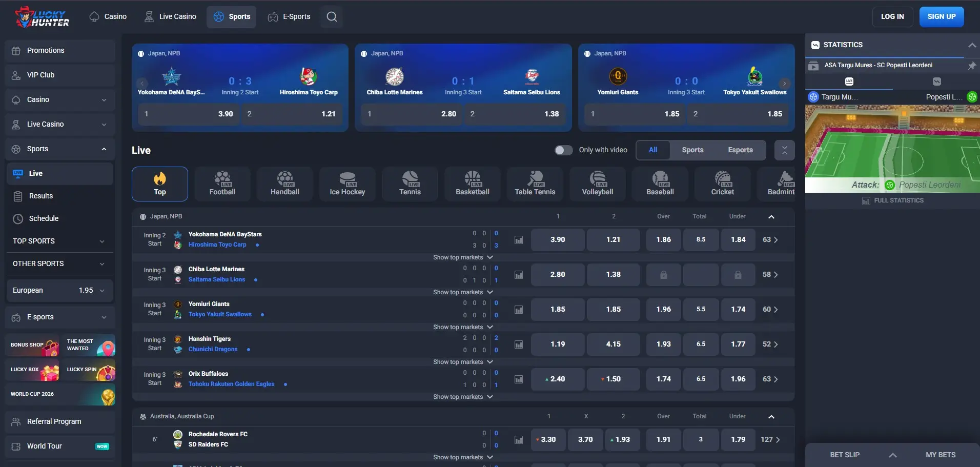Collapse the Statistics panel
The height and width of the screenshot is (467, 980).
[971, 45]
